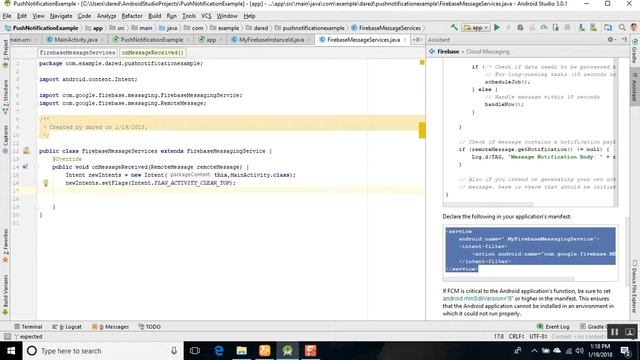Open the Event Log
The height and width of the screenshot is (360, 640).
point(553,327)
